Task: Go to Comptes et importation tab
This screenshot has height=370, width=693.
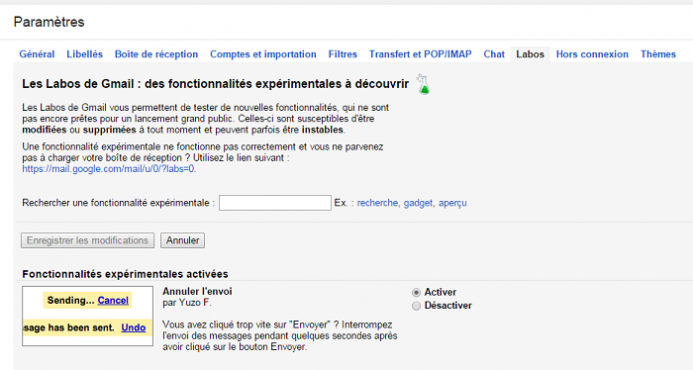Action: 263,54
